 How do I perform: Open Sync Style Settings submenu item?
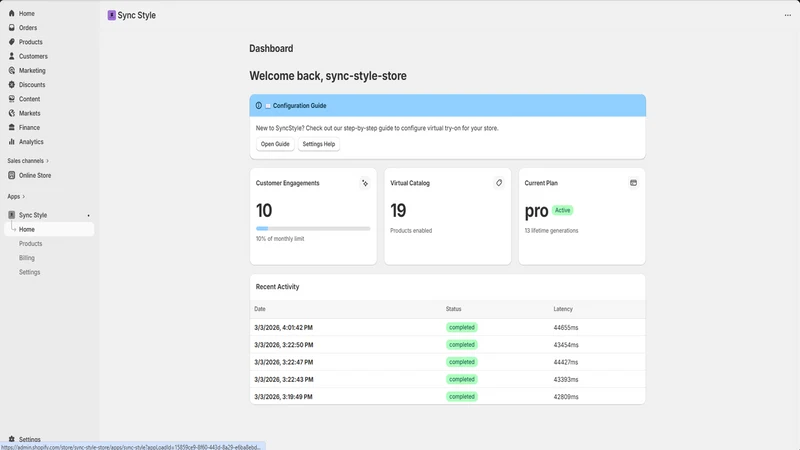(x=30, y=272)
